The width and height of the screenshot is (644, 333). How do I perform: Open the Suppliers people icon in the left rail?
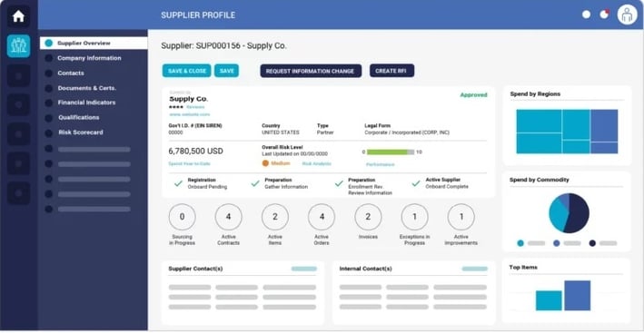18,46
